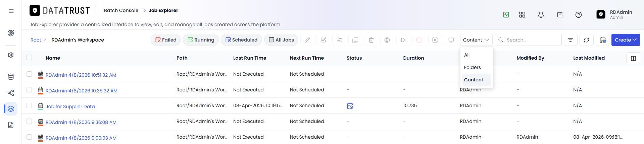The width and height of the screenshot is (644, 144).
Task: Sort by the Last Modified column header
Action: click(x=589, y=58)
